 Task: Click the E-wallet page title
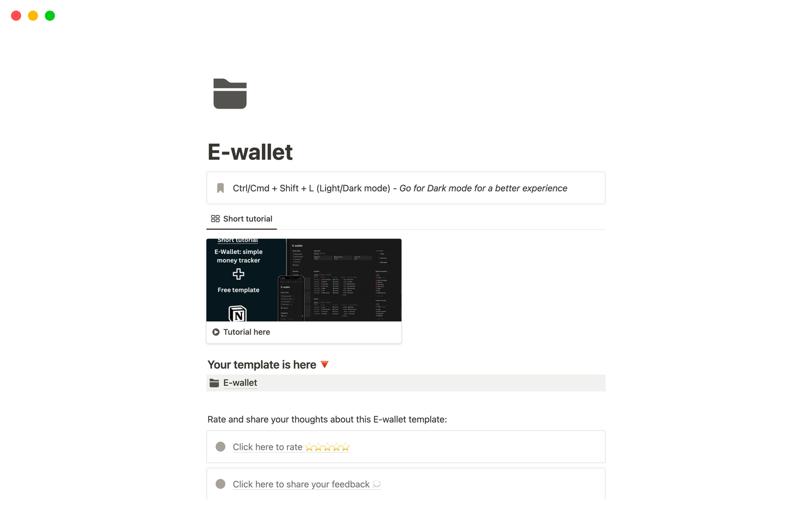[250, 152]
